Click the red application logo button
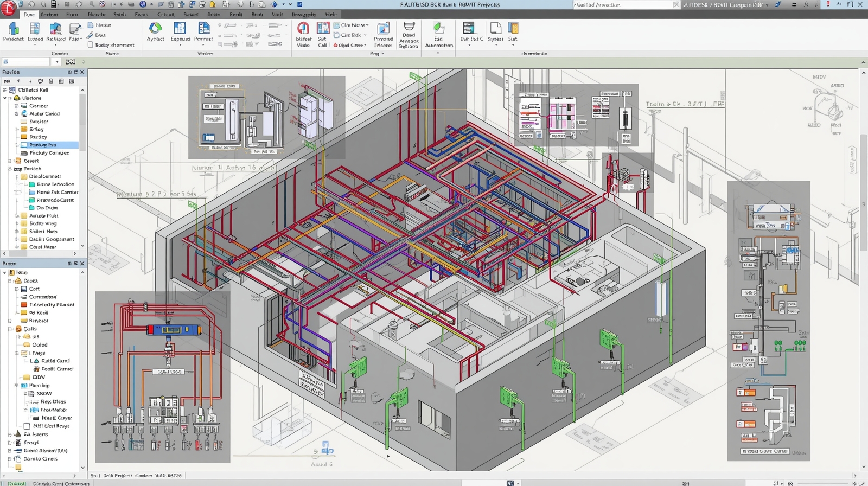Viewport: 868px width, 486px height. click(x=8, y=7)
